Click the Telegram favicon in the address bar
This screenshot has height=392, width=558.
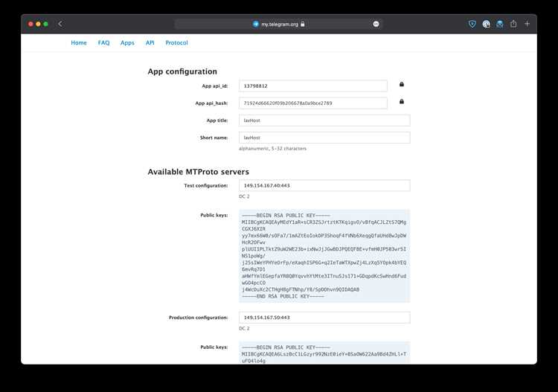[255, 24]
